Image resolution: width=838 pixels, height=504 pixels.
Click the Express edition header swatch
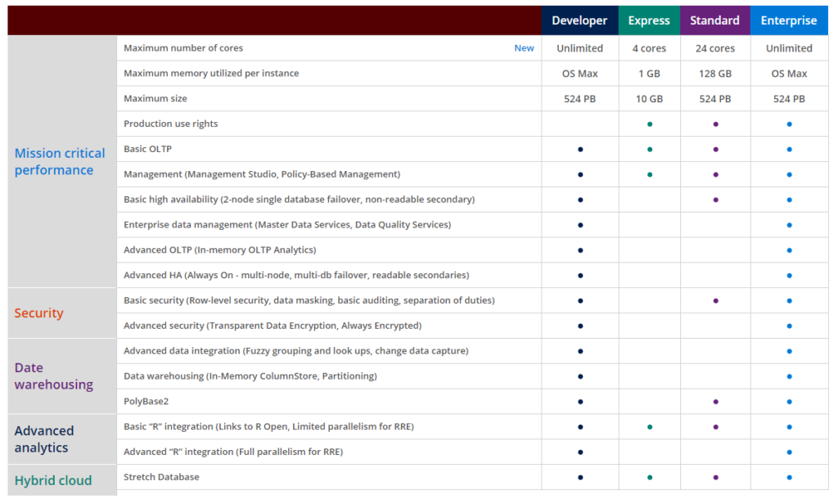point(649,20)
